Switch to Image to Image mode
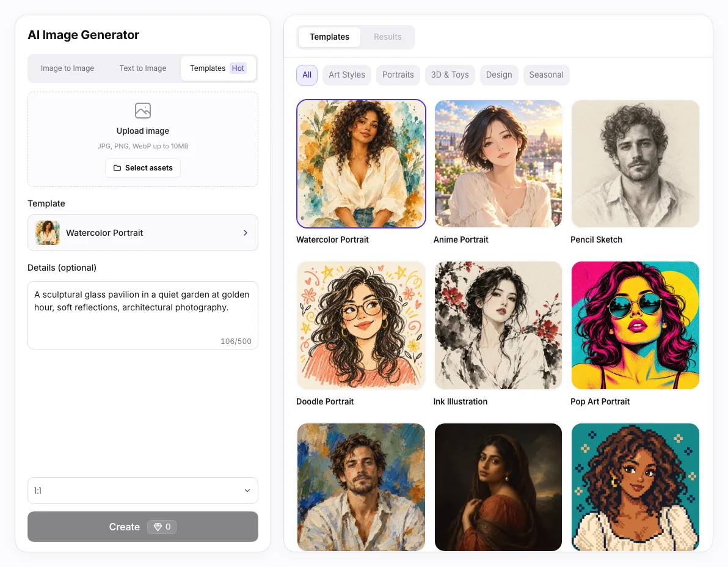 (67, 68)
